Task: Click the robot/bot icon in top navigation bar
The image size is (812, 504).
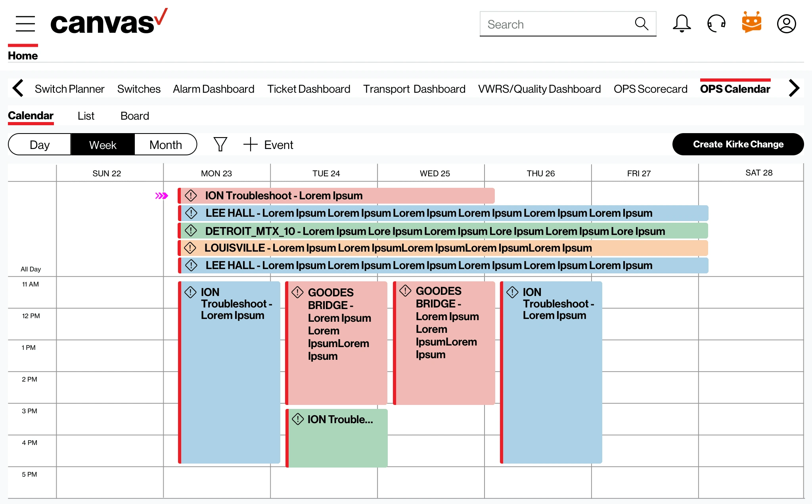Action: coord(751,24)
